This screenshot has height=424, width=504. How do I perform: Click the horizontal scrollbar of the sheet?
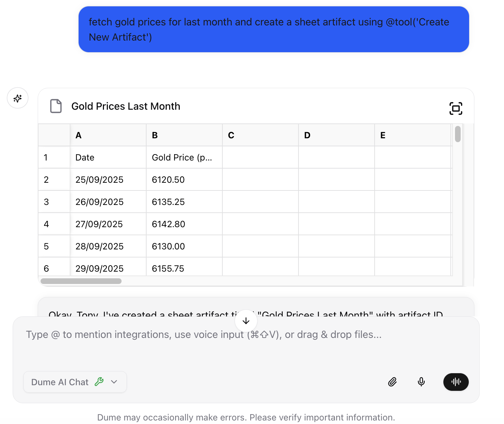pos(80,281)
